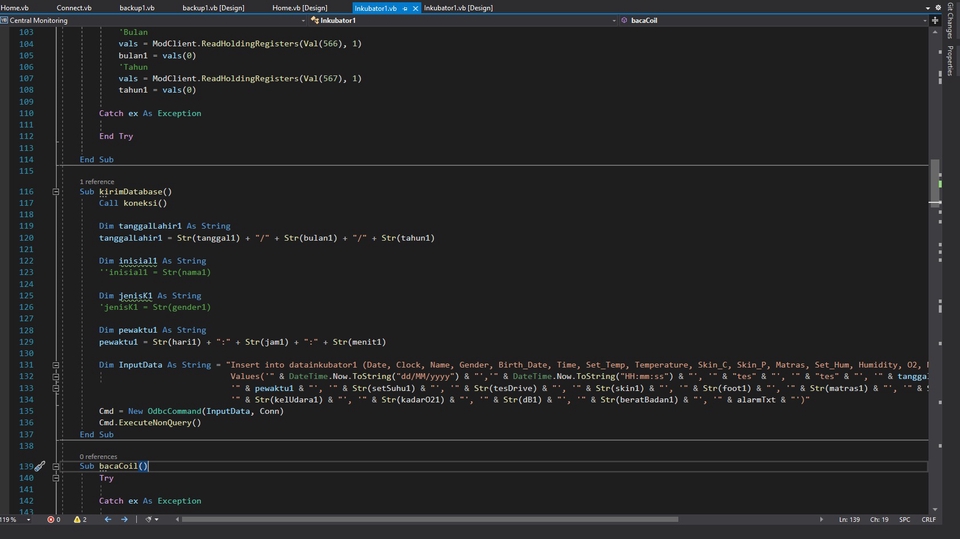This screenshot has width=960, height=539.
Task: Open the Connect.vb tab
Action: tap(74, 8)
